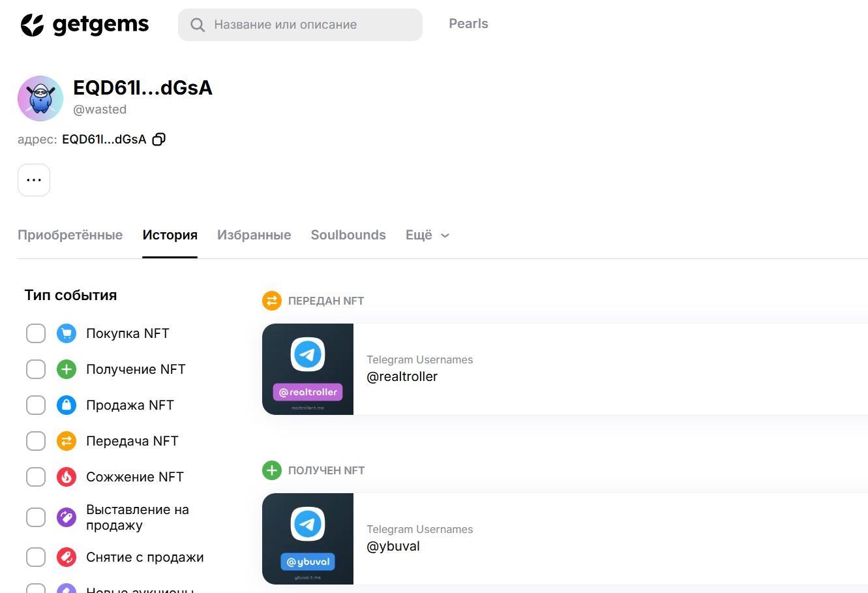Click the getgems logo icon
The image size is (868, 593).
click(32, 25)
